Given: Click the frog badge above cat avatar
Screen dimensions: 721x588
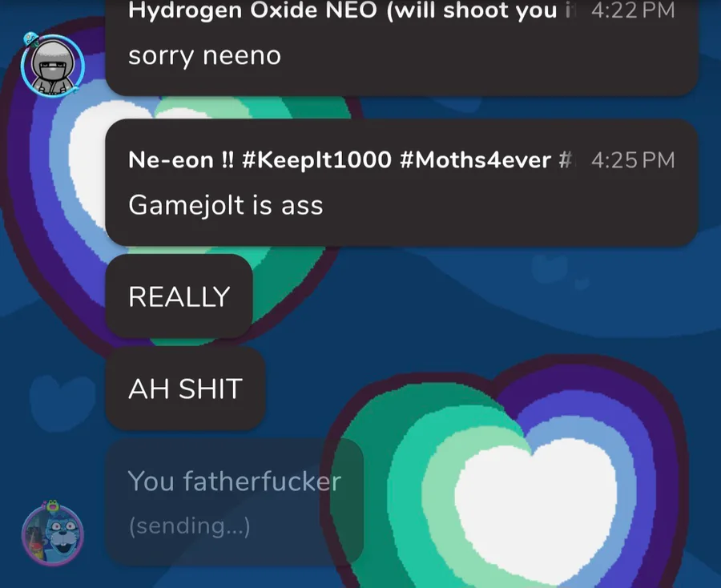Looking at the screenshot, I should click(52, 505).
